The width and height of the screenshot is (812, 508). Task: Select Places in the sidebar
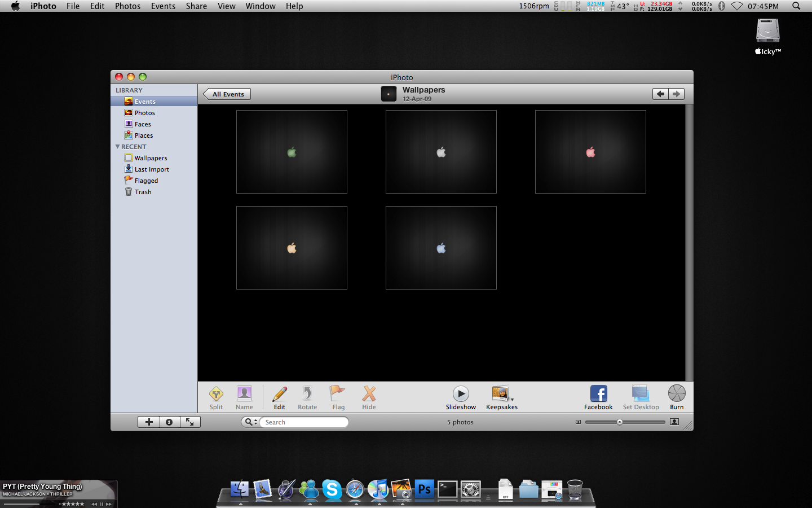click(x=154, y=135)
